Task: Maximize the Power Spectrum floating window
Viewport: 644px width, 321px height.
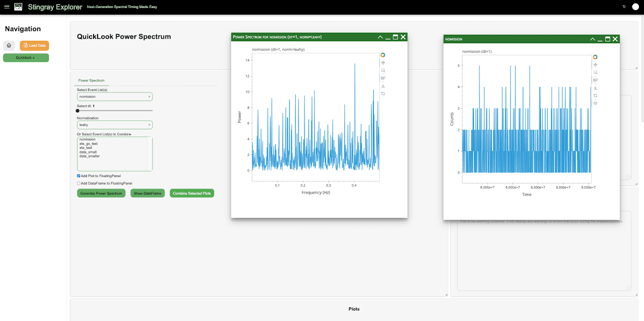Action: tap(395, 37)
